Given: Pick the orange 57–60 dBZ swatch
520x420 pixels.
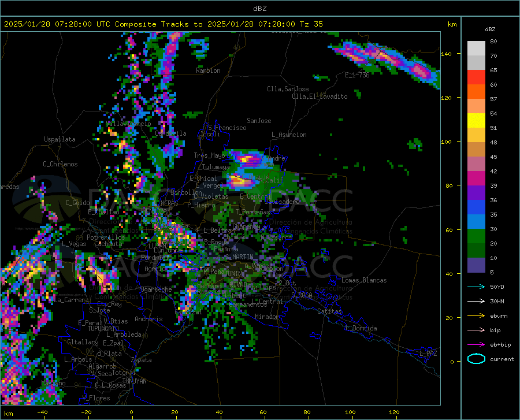Looking at the screenshot, I should (x=476, y=91).
